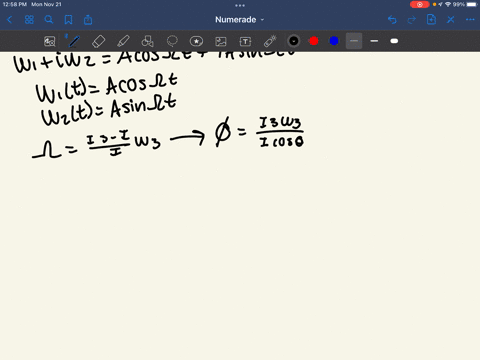Tap the Wi-Fi status icon
480x360 pixels.
pyautogui.click(x=448, y=4)
